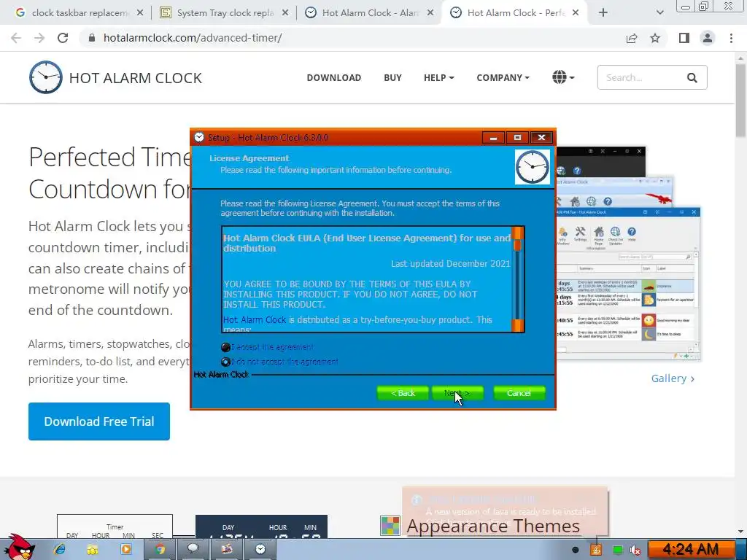
Task: Open a new browser tab
Action: pyautogui.click(x=603, y=13)
